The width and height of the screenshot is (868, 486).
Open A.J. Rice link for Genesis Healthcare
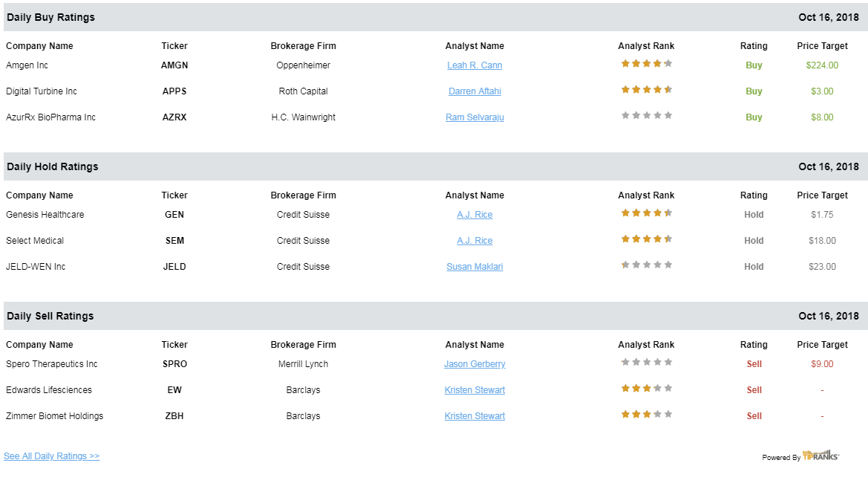474,215
